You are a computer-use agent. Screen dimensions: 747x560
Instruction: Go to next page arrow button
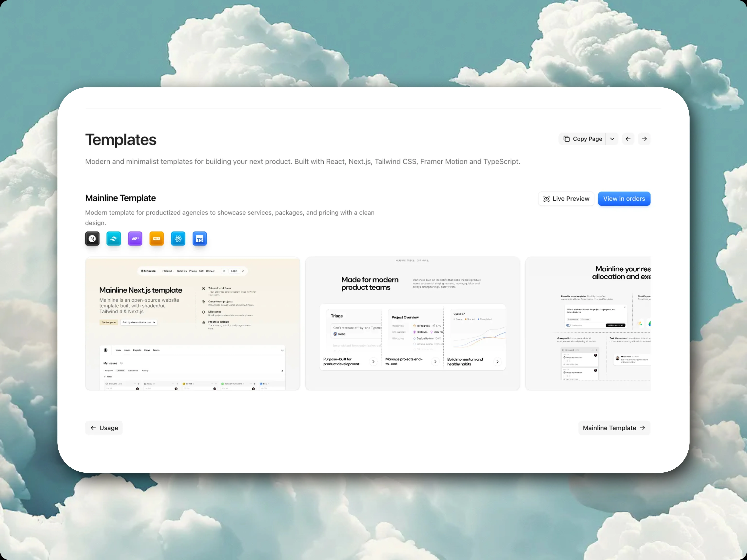pos(644,139)
